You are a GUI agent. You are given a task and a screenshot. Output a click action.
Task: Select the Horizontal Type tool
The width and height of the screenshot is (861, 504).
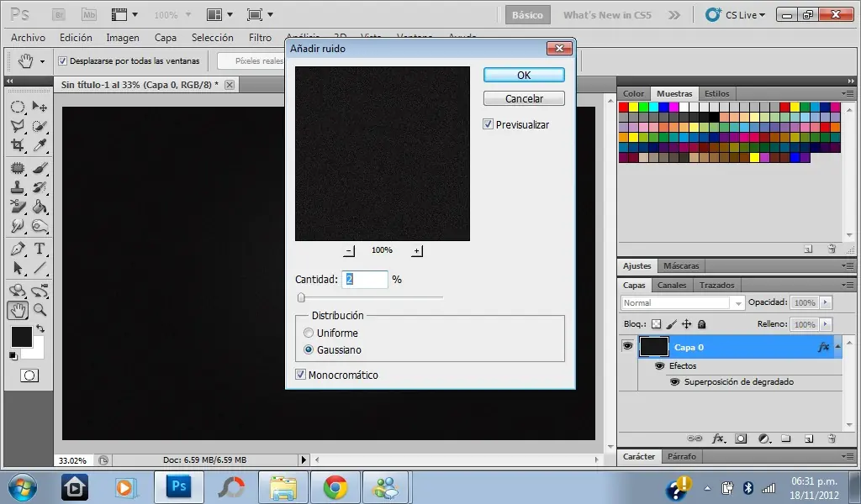[40, 249]
